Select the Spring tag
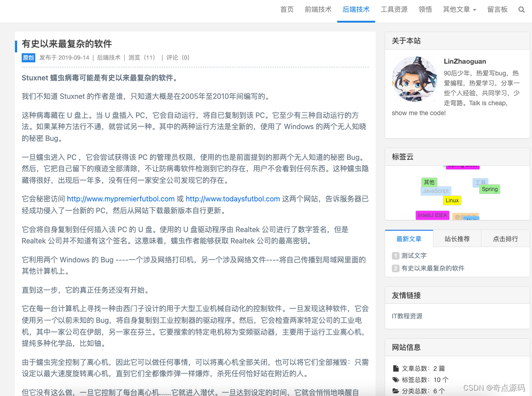This screenshot has width=532, height=396. [490, 189]
